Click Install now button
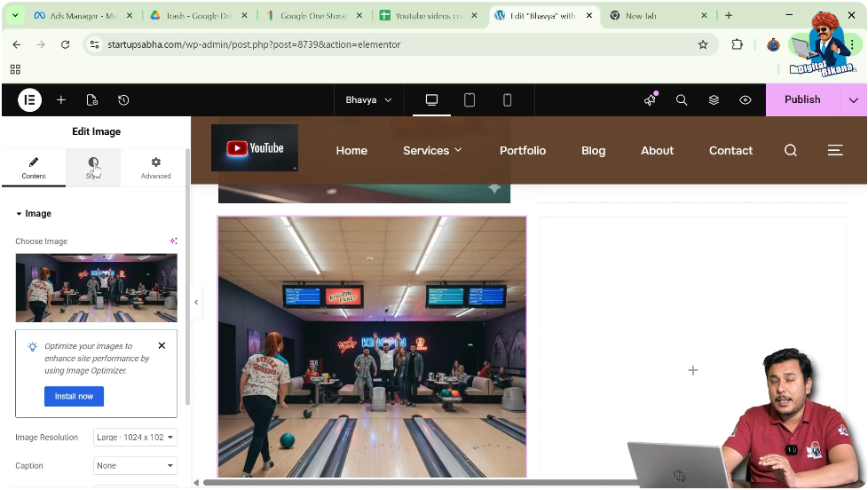This screenshot has width=868, height=490. tap(75, 397)
